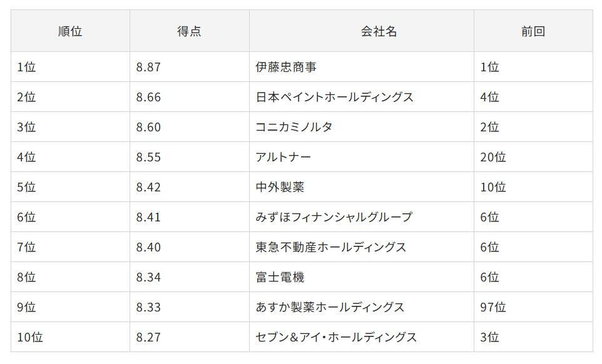This screenshot has height=364, width=602.
Task: Click the 中外製薬 company name
Action: pyautogui.click(x=280, y=187)
